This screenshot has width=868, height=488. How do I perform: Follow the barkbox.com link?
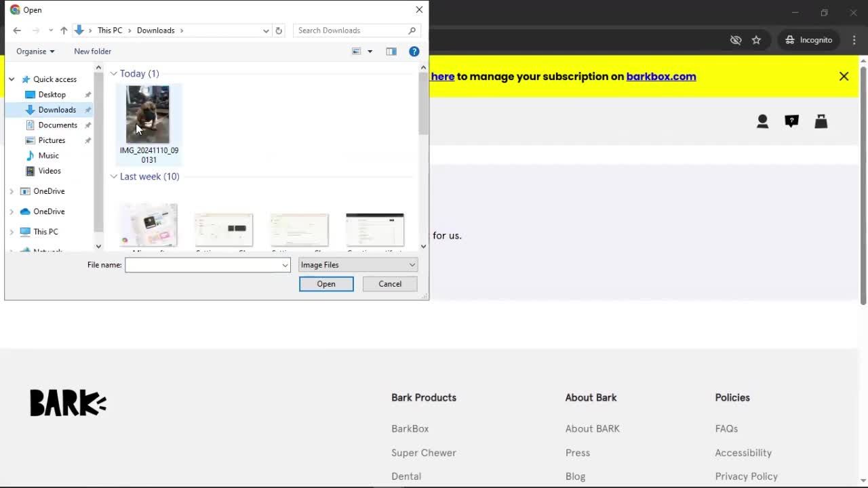point(661,77)
